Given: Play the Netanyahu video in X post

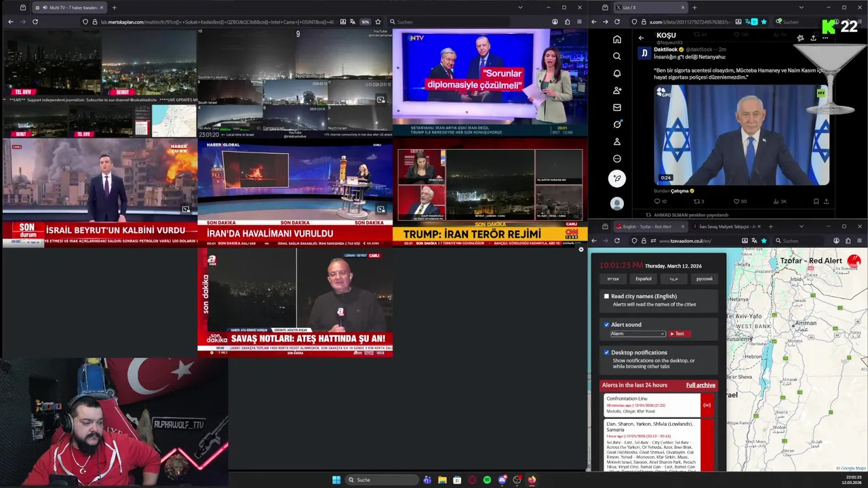Looking at the screenshot, I should click(741, 134).
